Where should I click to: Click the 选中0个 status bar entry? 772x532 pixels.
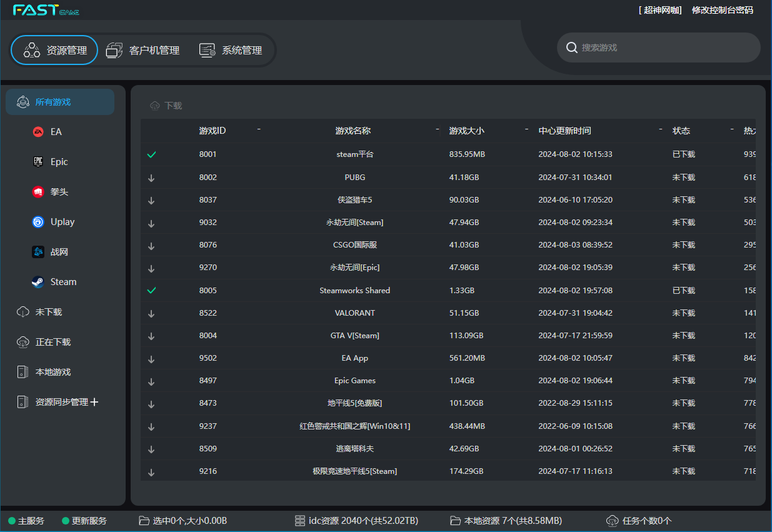(x=183, y=521)
